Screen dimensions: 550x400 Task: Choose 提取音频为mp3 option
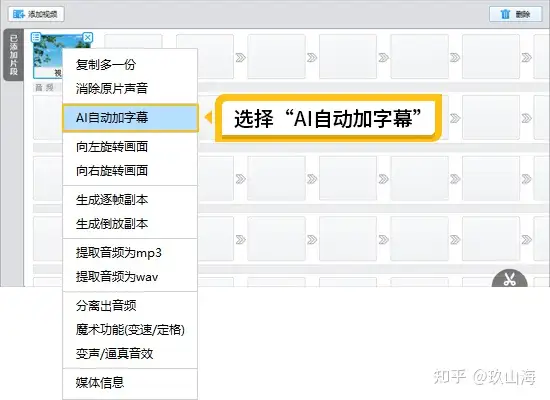tap(130, 253)
